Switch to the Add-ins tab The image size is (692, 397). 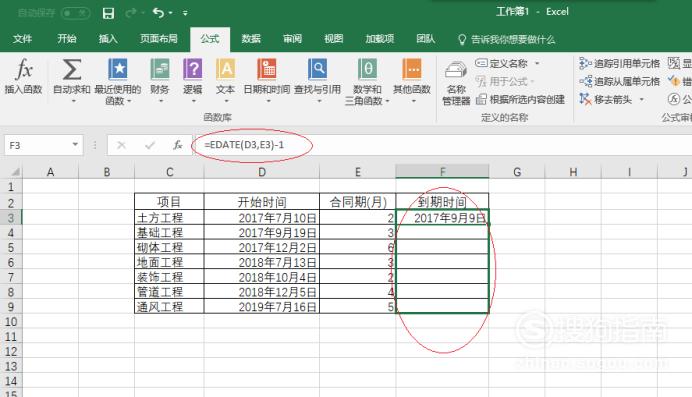click(380, 39)
